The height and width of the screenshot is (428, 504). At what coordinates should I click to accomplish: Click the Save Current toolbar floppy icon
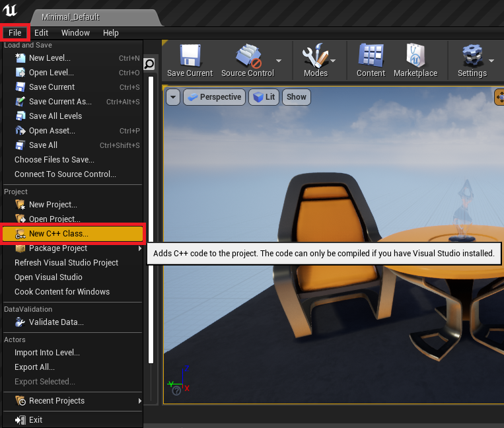click(190, 55)
